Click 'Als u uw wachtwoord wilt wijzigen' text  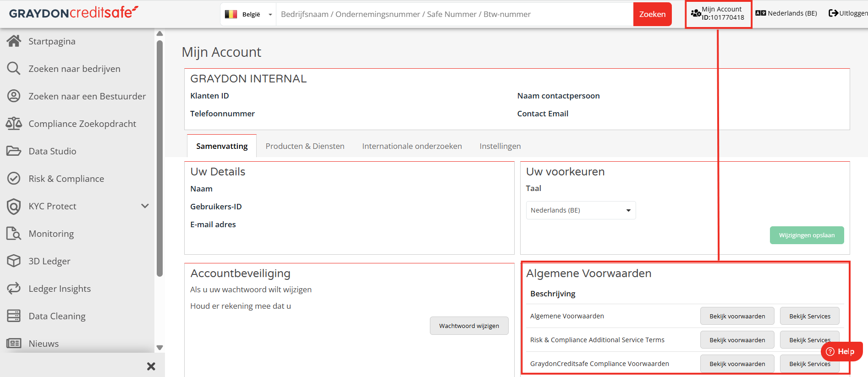pos(251,290)
